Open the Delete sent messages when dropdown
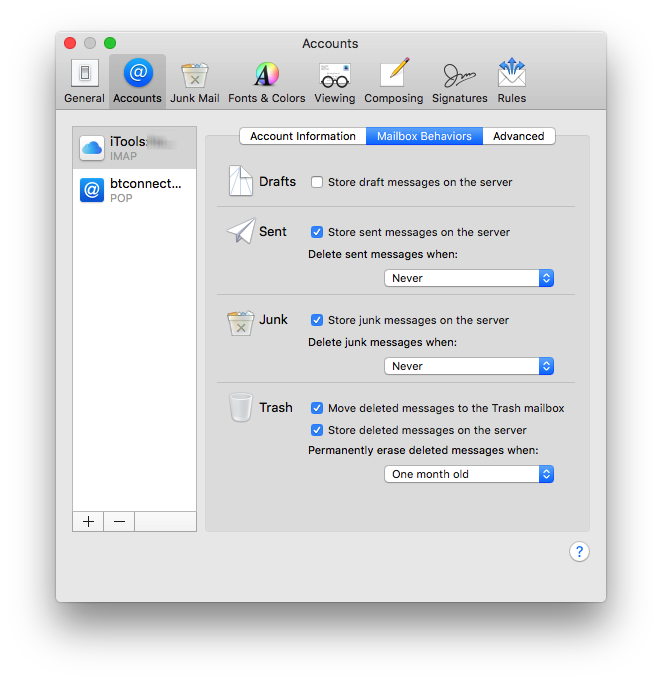The width and height of the screenshot is (662, 682). pyautogui.click(x=469, y=278)
